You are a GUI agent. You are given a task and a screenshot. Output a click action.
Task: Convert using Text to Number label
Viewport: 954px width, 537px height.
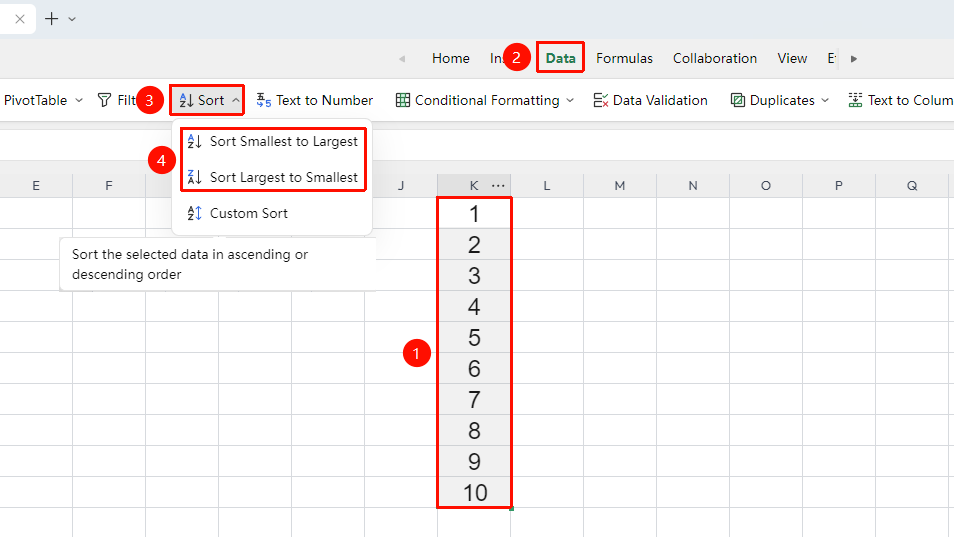point(324,100)
